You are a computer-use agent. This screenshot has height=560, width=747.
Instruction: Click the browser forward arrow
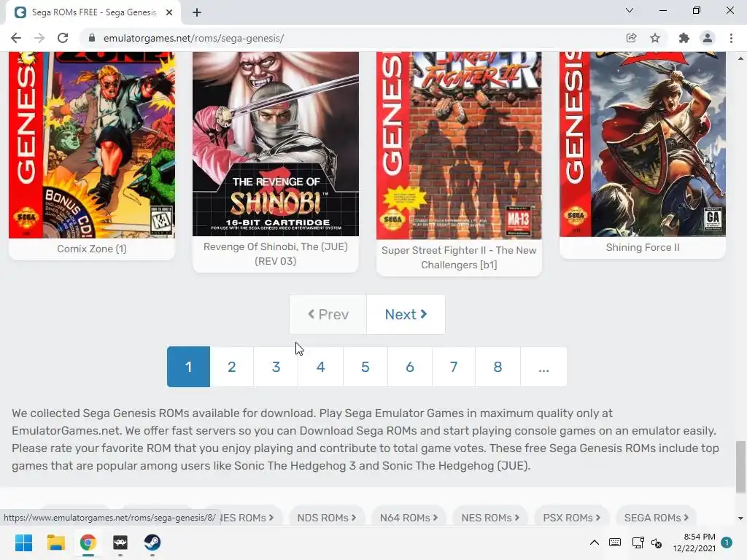point(39,38)
